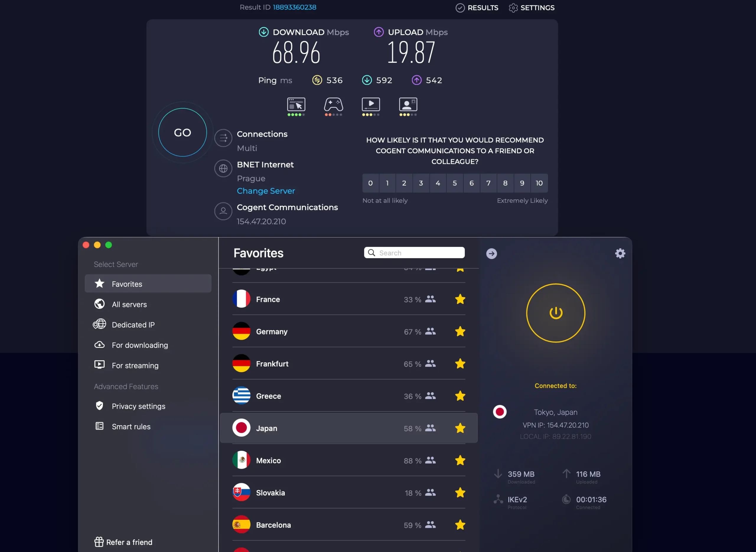Viewport: 756px width, 552px height.
Task: Open VPN settings gear icon
Action: click(620, 253)
